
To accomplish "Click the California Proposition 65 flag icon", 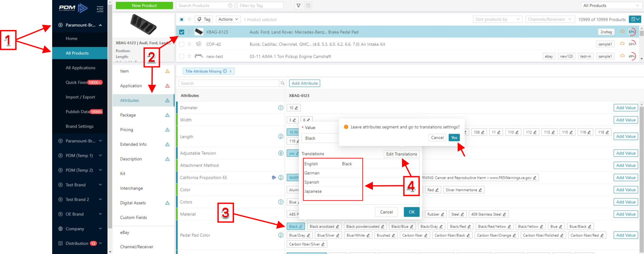I will [x=274, y=178].
